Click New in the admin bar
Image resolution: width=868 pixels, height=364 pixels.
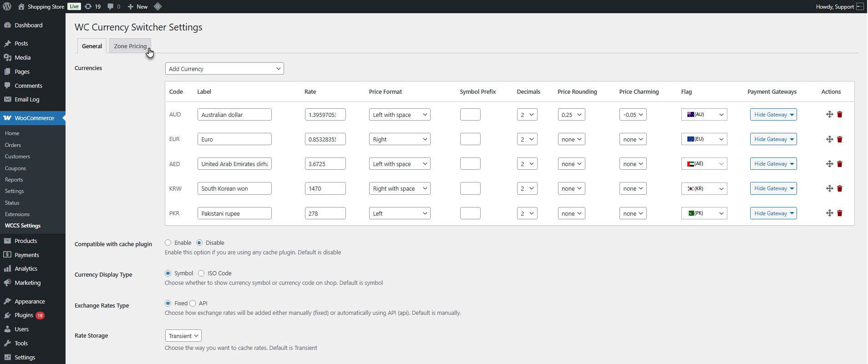137,6
